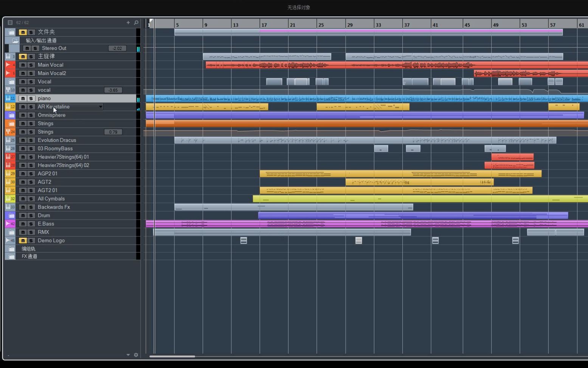Select the Omnisphere track name
Image resolution: width=588 pixels, height=368 pixels.
point(51,115)
